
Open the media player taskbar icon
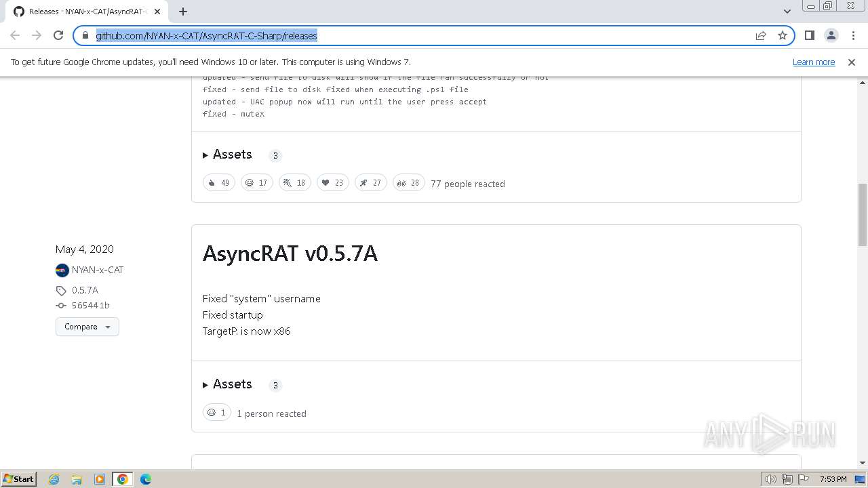(x=100, y=479)
